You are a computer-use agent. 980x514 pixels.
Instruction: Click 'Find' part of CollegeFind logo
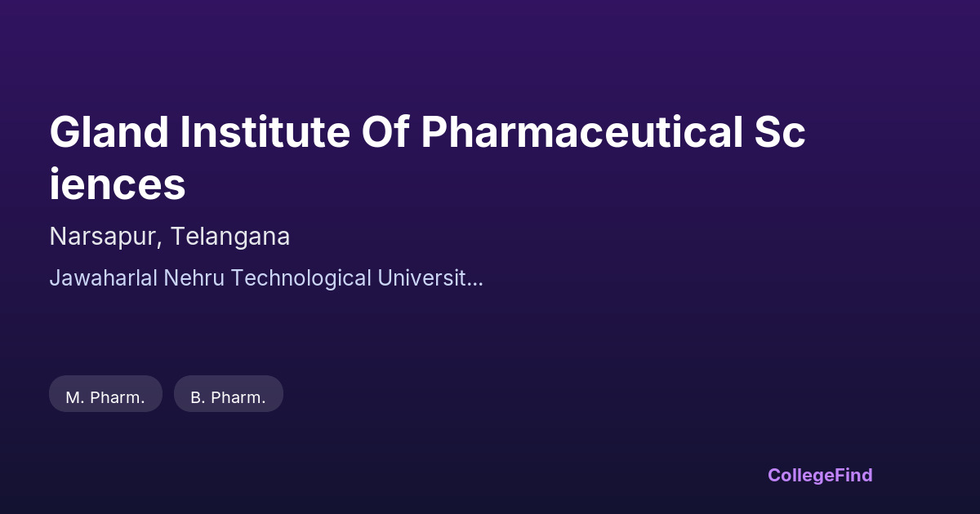pos(853,475)
